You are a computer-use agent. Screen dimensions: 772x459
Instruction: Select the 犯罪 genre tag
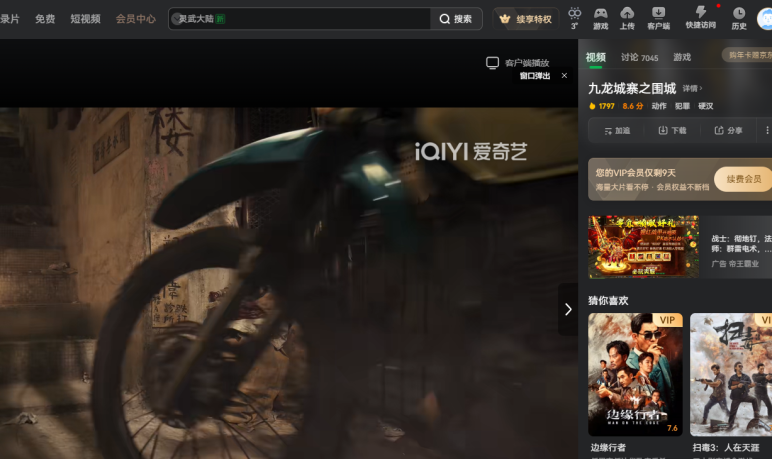[682, 106]
